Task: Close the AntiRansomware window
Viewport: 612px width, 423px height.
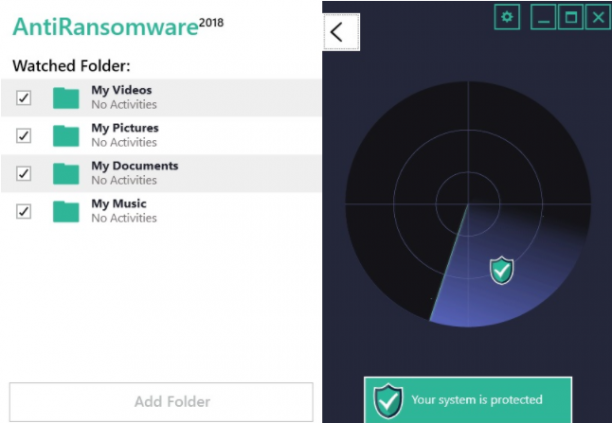Action: pyautogui.click(x=598, y=17)
